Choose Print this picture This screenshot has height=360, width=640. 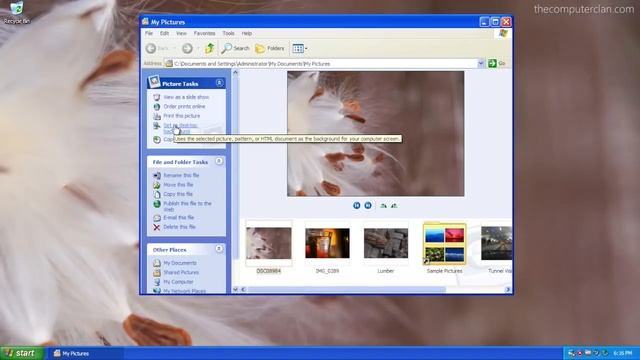[x=182, y=116]
